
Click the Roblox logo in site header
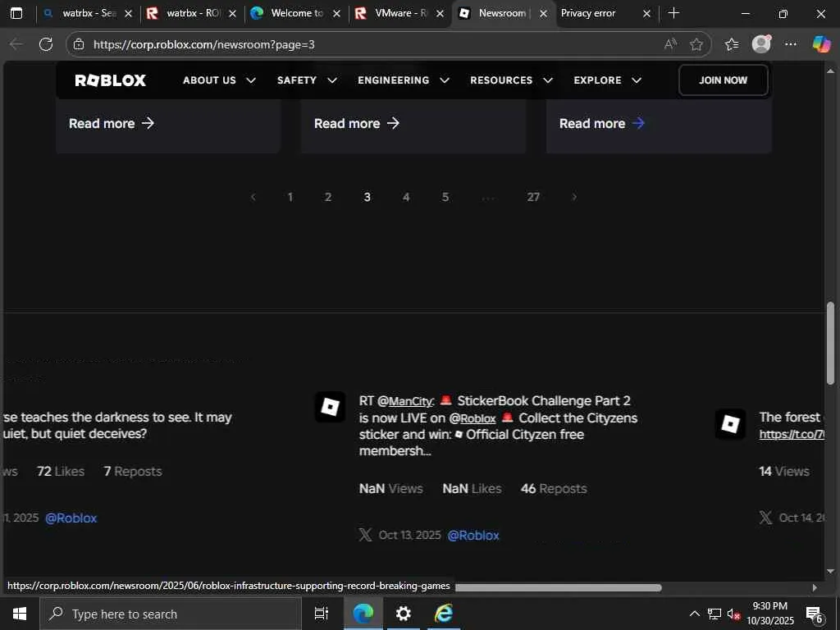click(111, 80)
